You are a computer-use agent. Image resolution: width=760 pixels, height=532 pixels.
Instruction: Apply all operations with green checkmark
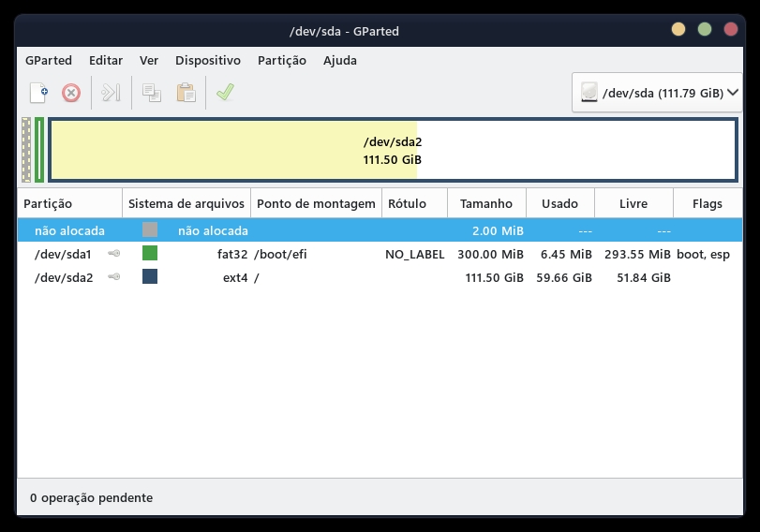[x=226, y=92]
